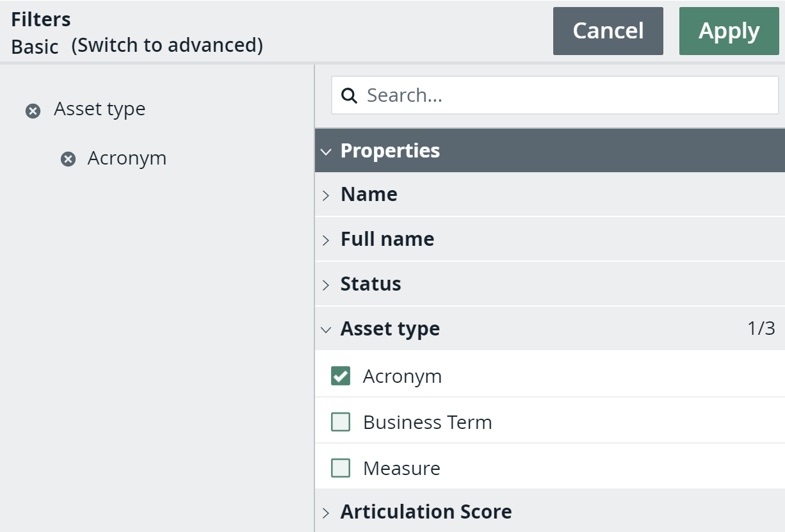
Task: Select Asset type in the filter list
Action: [x=99, y=109]
